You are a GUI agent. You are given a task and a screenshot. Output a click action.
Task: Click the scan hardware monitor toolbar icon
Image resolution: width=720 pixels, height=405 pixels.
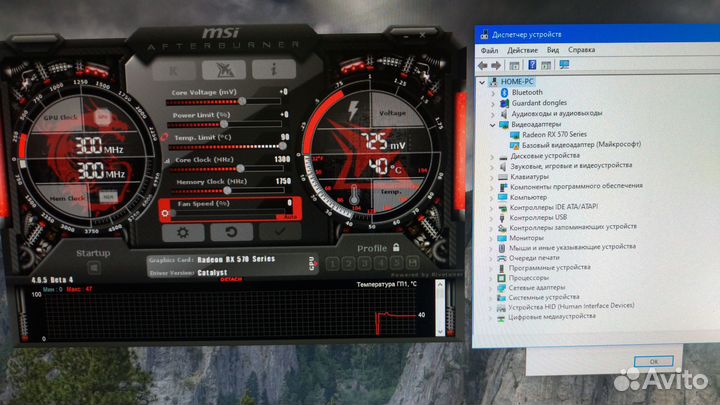[564, 64]
